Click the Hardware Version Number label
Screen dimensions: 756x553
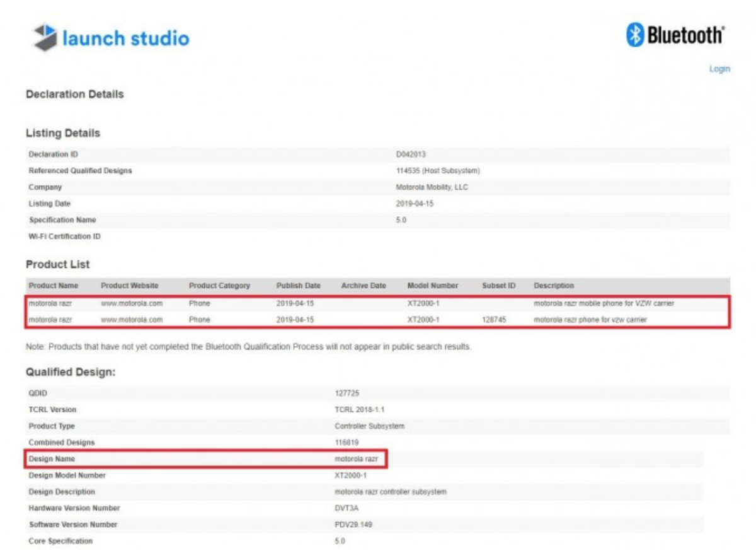pyautogui.click(x=74, y=508)
